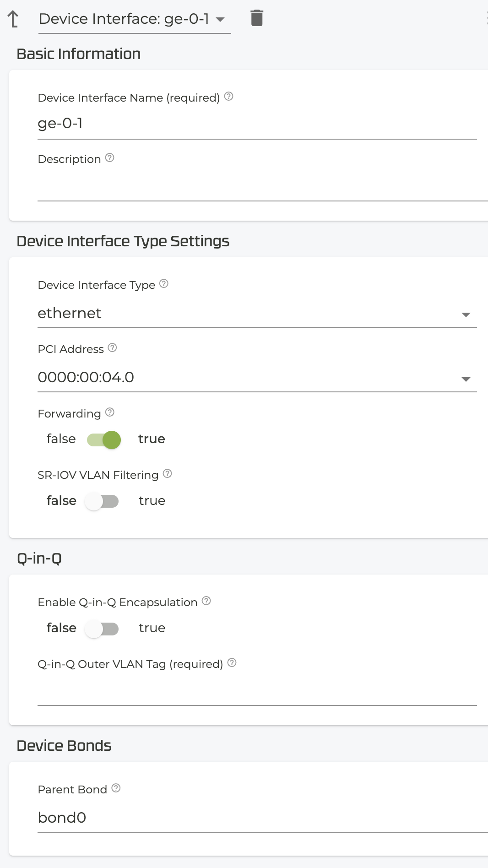Open PCI Address help icon
This screenshot has width=488, height=868.
113,348
